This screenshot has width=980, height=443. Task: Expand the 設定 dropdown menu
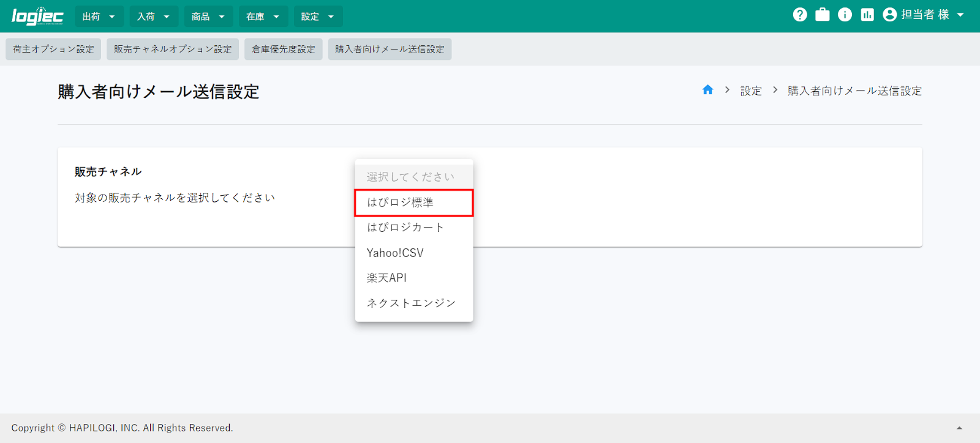[318, 17]
